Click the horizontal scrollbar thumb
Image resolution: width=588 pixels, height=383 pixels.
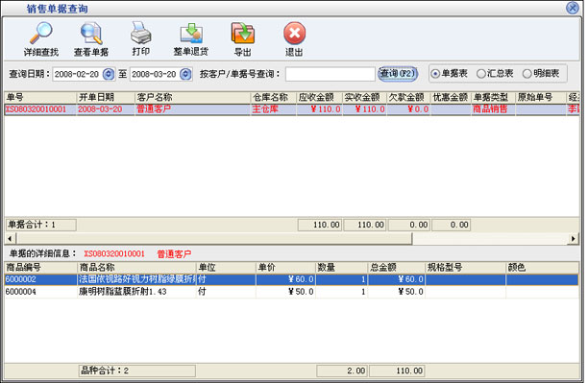click(215, 238)
